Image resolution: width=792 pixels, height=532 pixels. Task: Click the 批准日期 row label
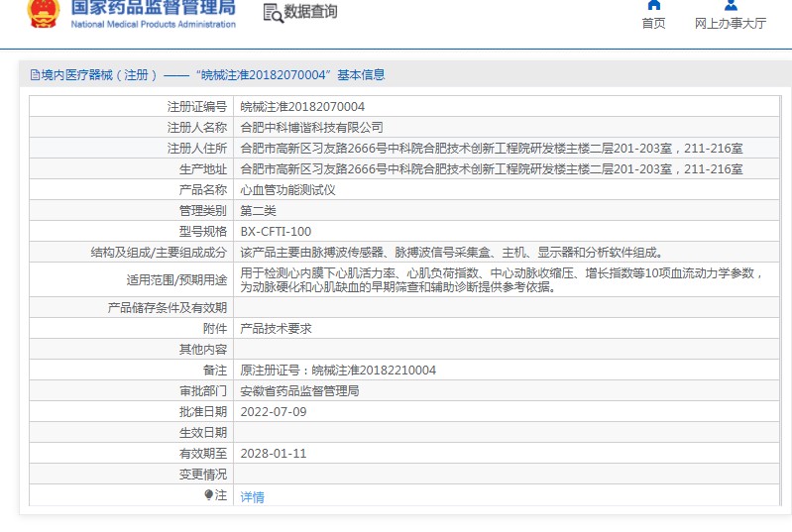tap(203, 412)
